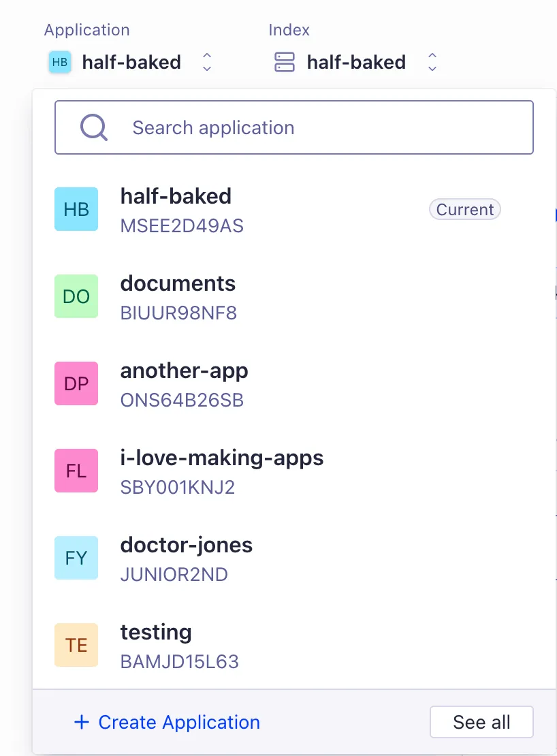Screen dimensions: 557x756
Task: Click the See all button
Action: coord(481,722)
